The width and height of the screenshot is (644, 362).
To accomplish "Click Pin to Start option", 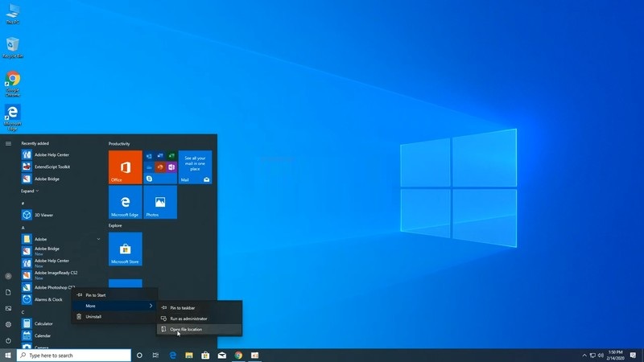I will tap(95, 295).
